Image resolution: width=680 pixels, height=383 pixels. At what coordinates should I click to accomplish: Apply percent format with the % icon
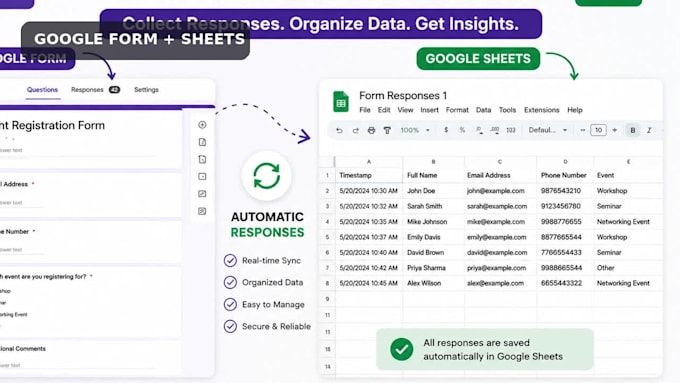[462, 130]
